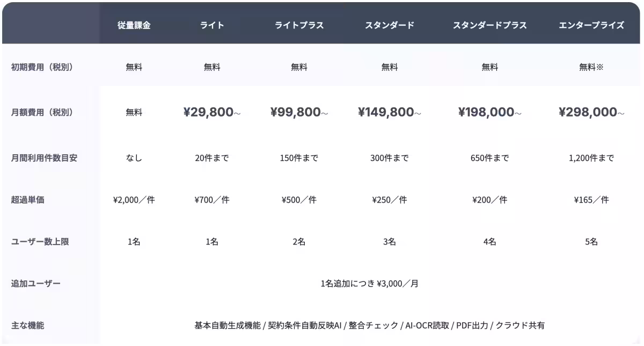
Task: Click the 従量課金 plan column header
Action: (134, 25)
